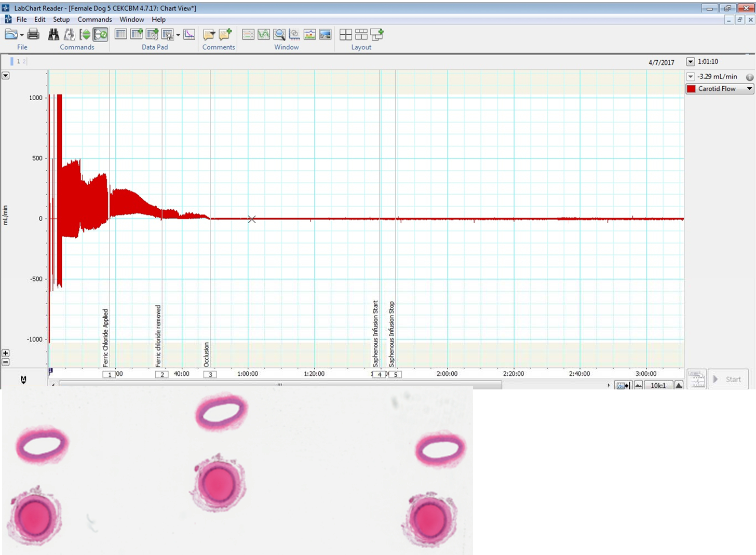Screen dimensions: 756x555
Task: Open the XY plot window icon
Action: 294,35
